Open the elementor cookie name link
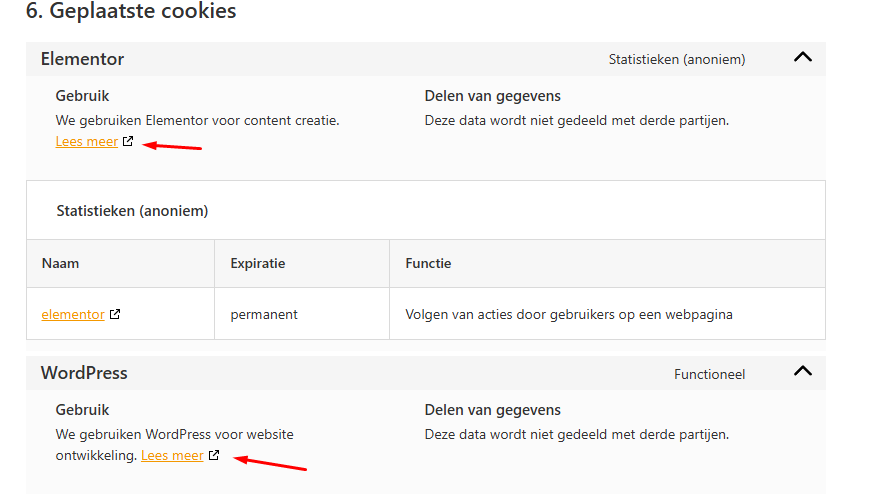 [x=73, y=315]
